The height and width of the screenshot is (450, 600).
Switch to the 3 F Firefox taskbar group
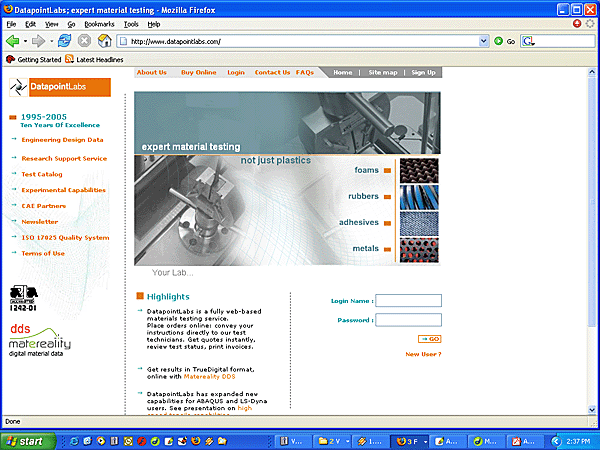pos(411,441)
